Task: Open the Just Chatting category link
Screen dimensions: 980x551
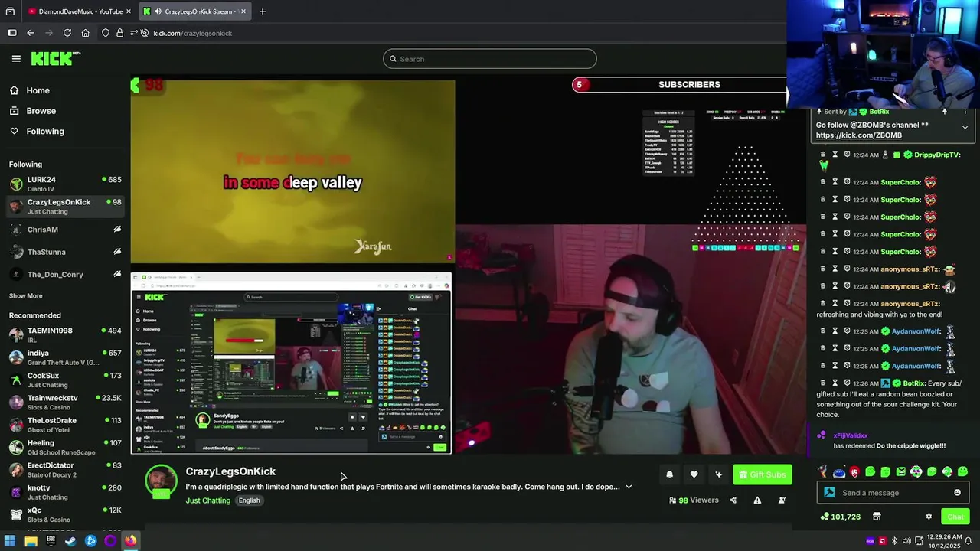Action: coord(207,500)
